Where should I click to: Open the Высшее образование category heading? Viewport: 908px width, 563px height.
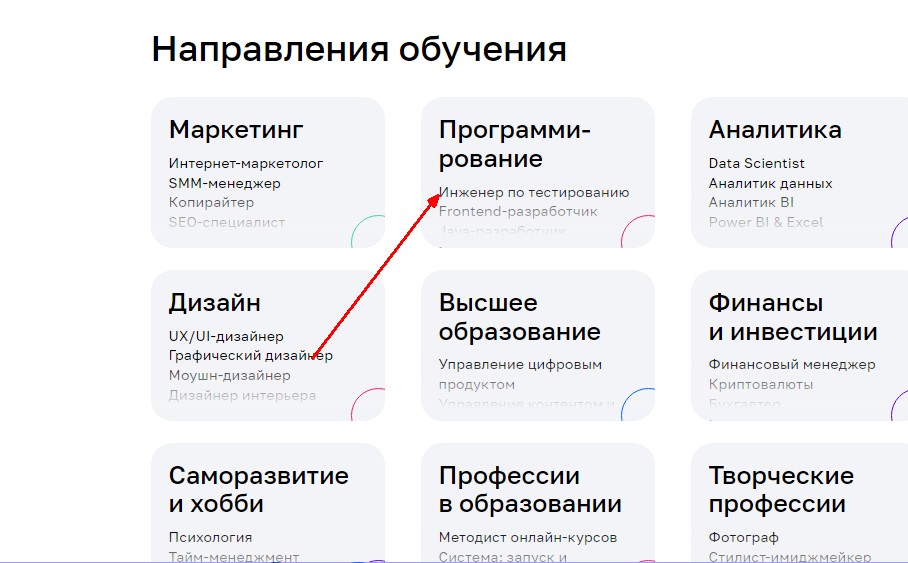(519, 317)
